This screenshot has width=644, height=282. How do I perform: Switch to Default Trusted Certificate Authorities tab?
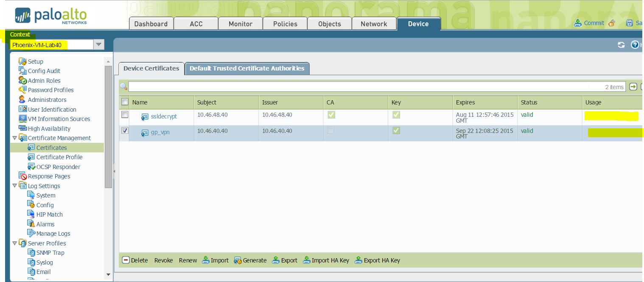pos(247,68)
